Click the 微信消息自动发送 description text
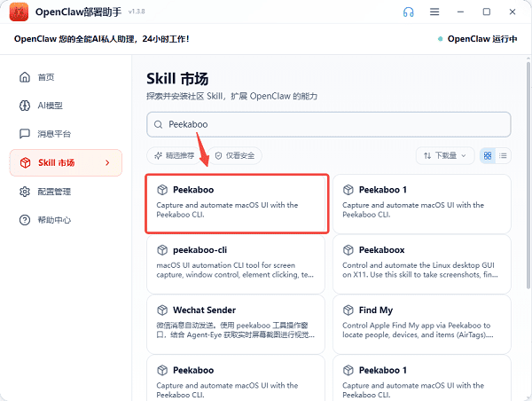This screenshot has width=532, height=401. [x=236, y=330]
